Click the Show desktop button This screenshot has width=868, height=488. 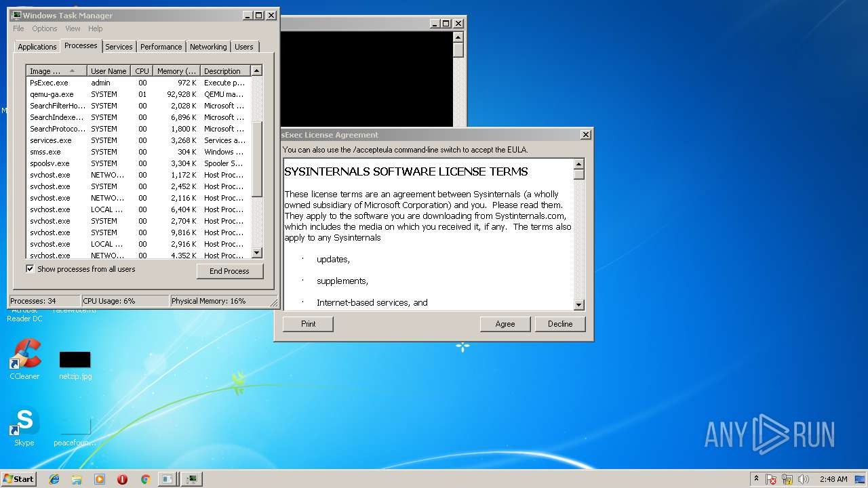[861, 479]
